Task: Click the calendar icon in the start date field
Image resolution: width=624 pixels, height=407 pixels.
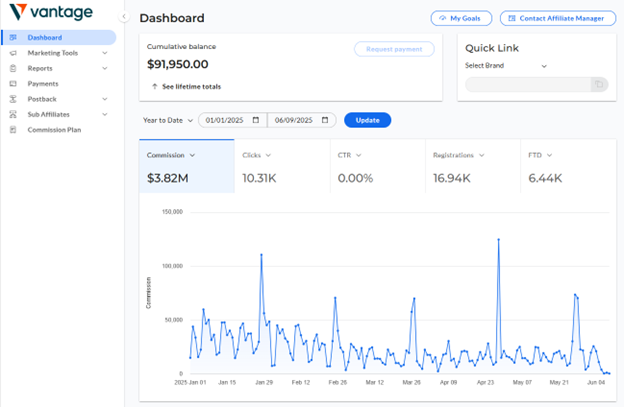Action: tap(256, 120)
